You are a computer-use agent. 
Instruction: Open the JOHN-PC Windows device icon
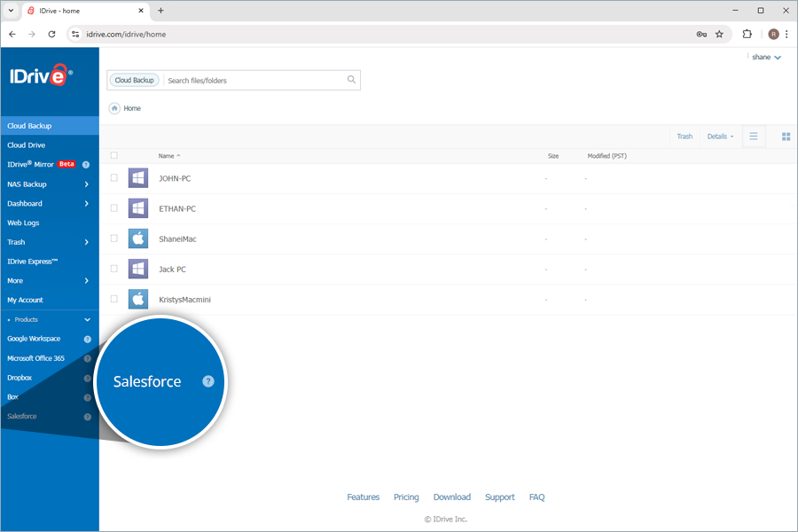pos(137,178)
